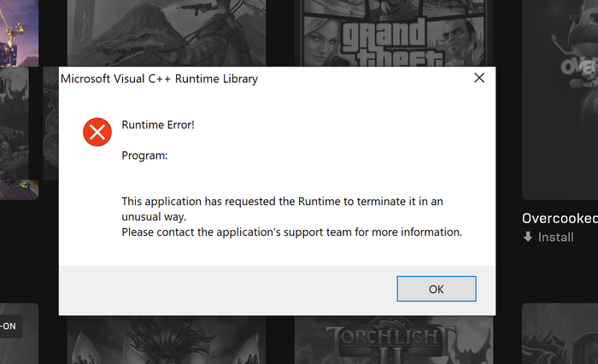Select the dinosaur rider game cover
The image size is (598, 364).
[x=167, y=33]
